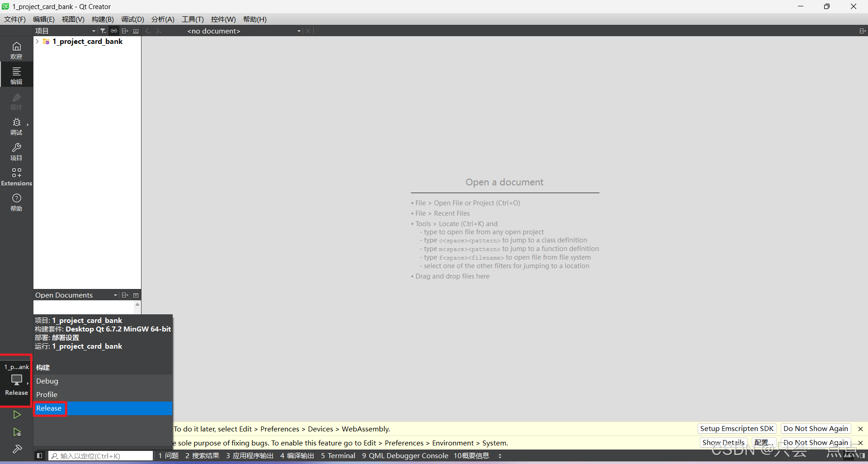Open the 视图(V) menu
Image resolution: width=868 pixels, height=464 pixels.
coord(73,19)
